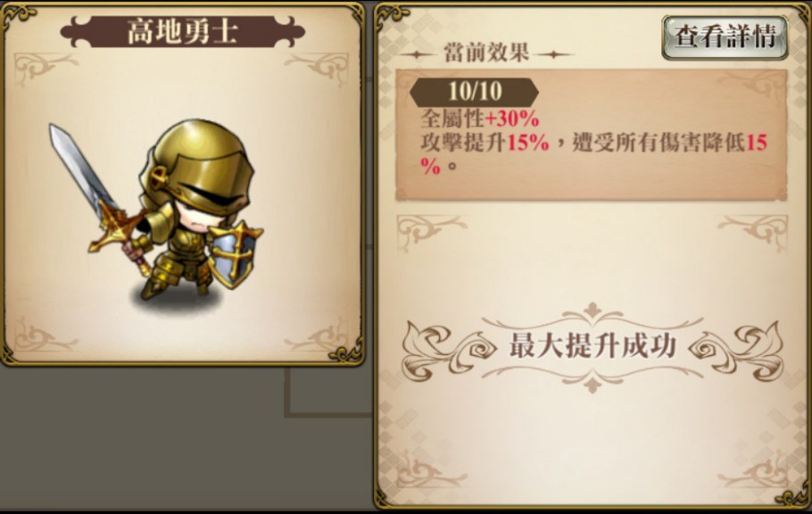Click the 10/10 level badge
The width and height of the screenshot is (812, 514).
[x=474, y=92]
